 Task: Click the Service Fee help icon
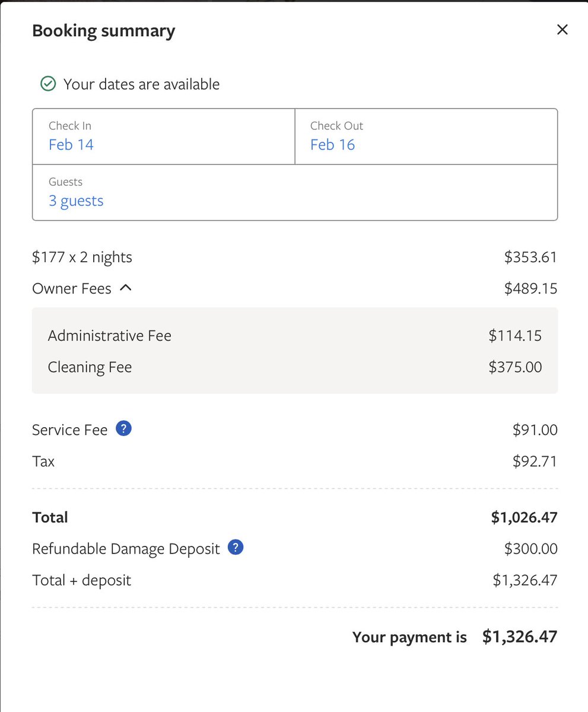coord(123,428)
